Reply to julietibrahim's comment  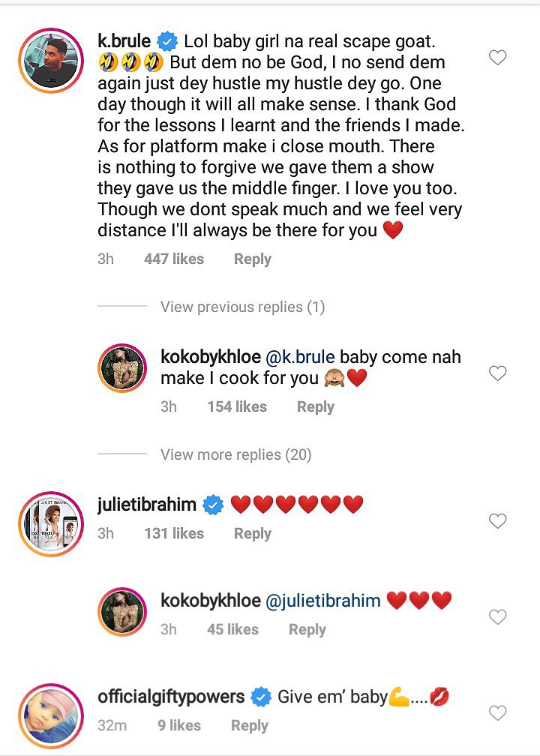[252, 533]
